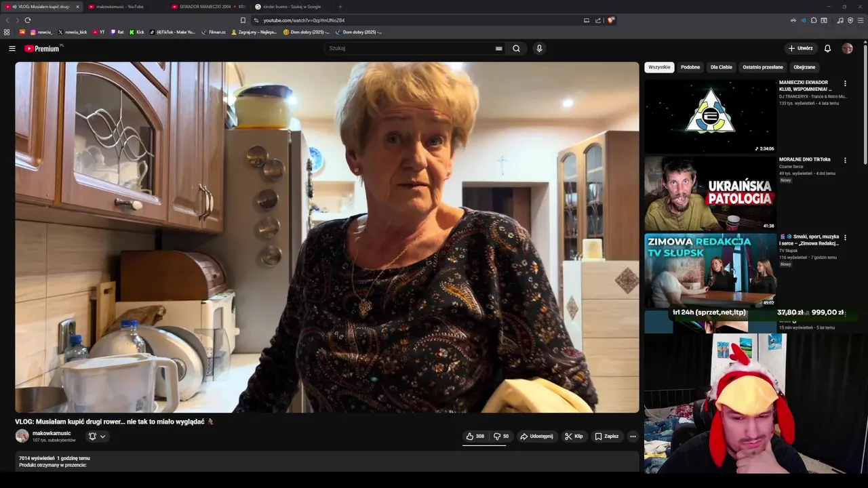Open browser main hamburger menu

(861, 20)
